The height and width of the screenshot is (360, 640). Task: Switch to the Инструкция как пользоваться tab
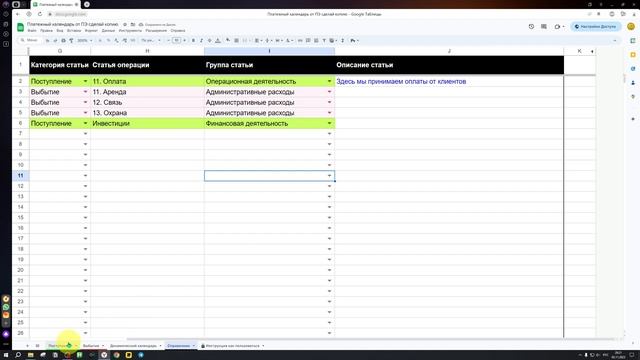[x=233, y=346]
